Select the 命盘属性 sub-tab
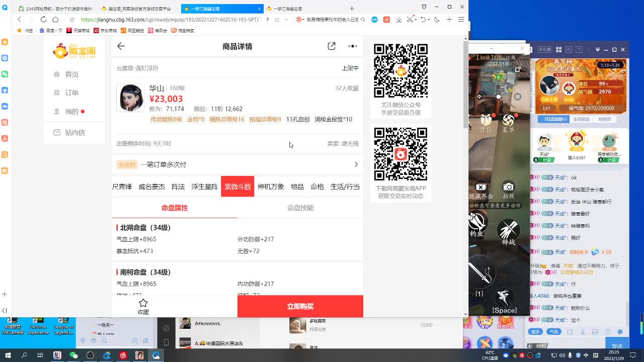Viewport: 644px width, 362px height. click(x=175, y=208)
